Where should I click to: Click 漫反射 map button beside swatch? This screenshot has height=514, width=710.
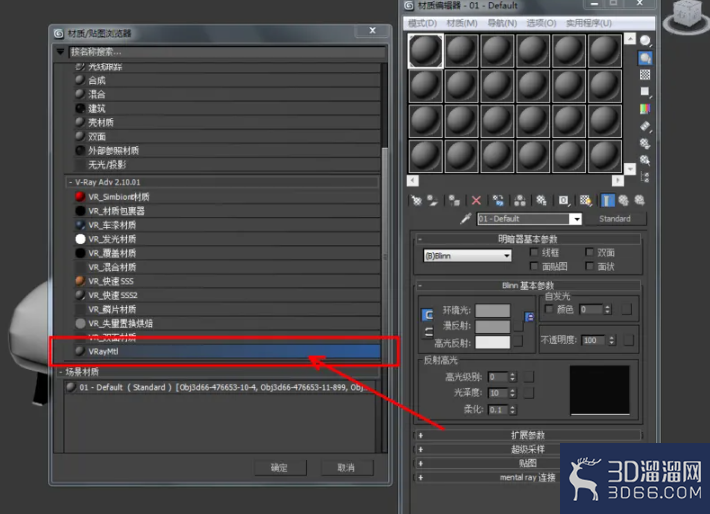(518, 326)
